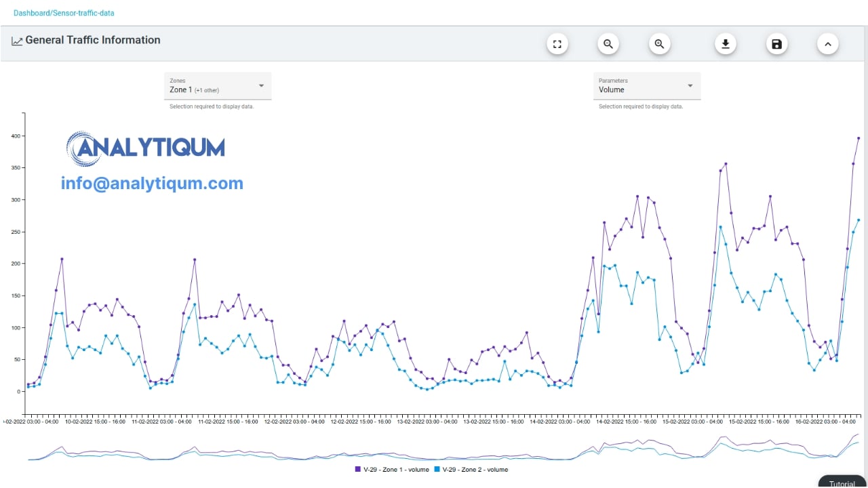Click the info@analytiqum.com email link
Viewport: 868px width, 488px height.
pyautogui.click(x=152, y=183)
